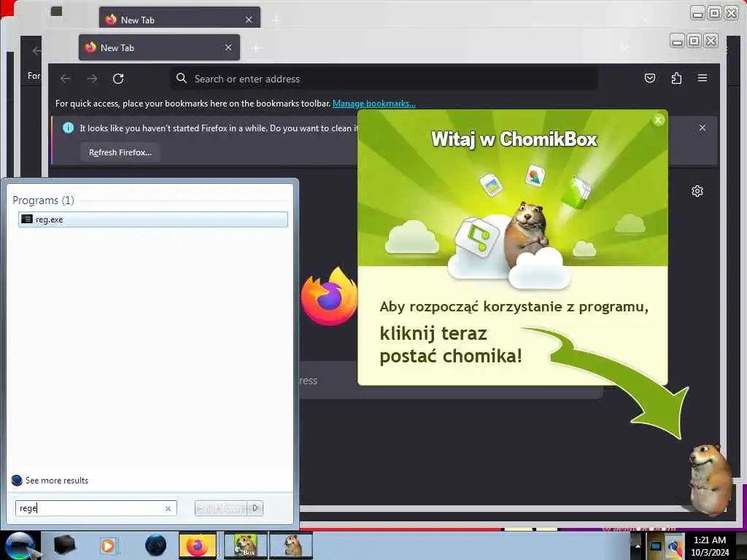Open Manage bookmarks link
The height and width of the screenshot is (560, 747).
374,104
